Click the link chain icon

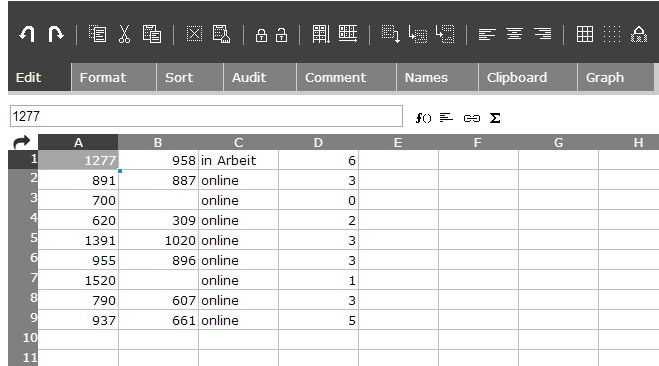(x=472, y=118)
